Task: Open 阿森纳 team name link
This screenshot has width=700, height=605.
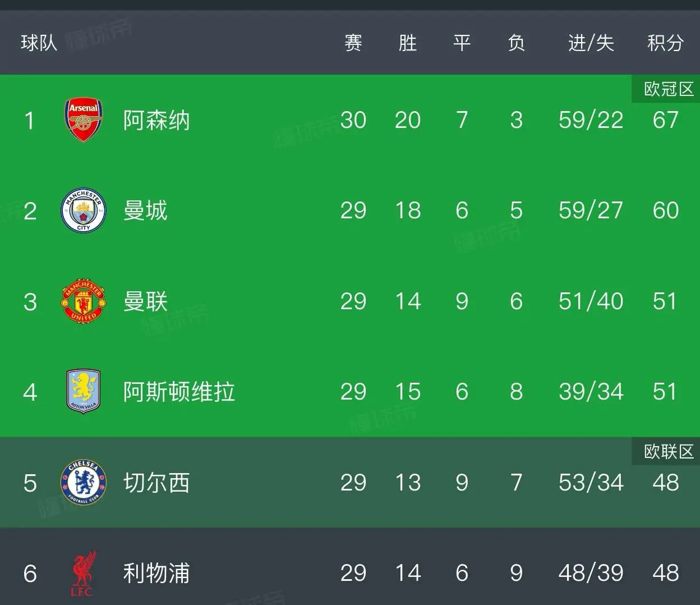Action: [156, 120]
